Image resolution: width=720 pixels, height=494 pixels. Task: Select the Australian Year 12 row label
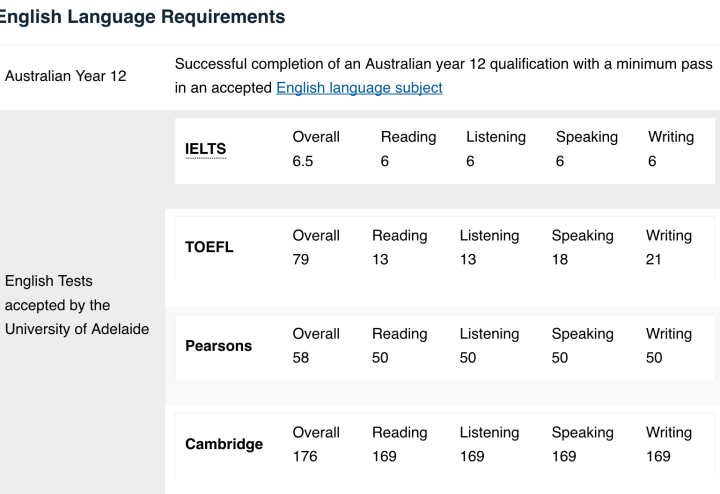(66, 76)
